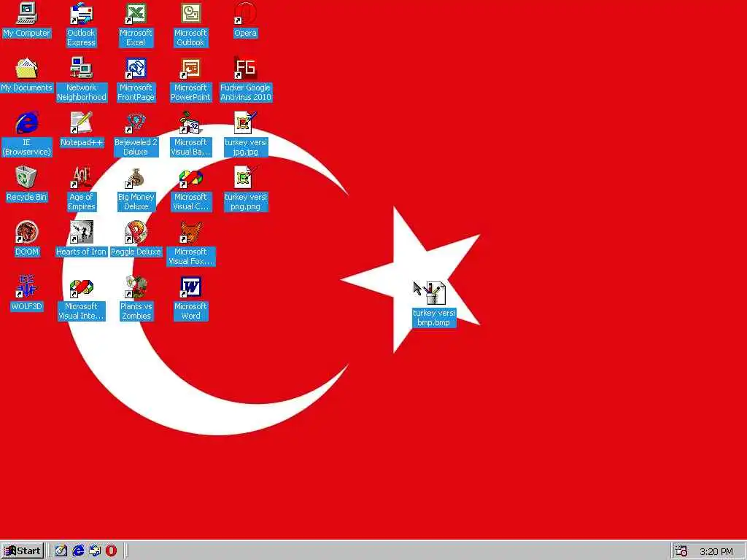
Task: Click the 3:20 PM taskbar clock
Action: (716, 552)
